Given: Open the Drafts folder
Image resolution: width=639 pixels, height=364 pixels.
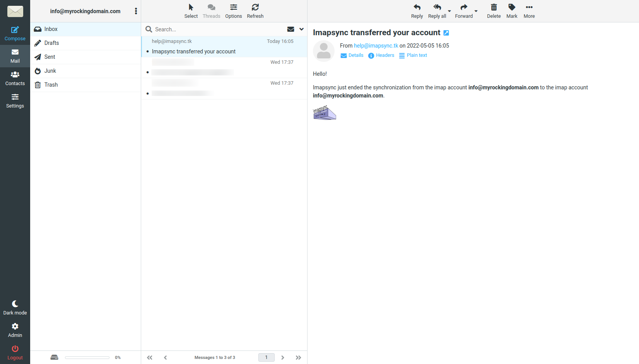Looking at the screenshot, I should pyautogui.click(x=85, y=43).
